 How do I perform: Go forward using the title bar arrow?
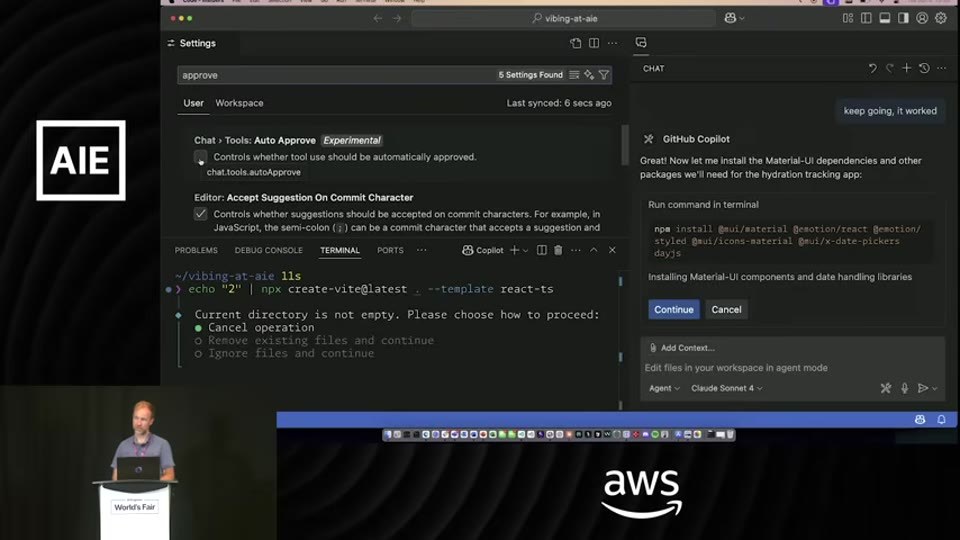coord(397,18)
